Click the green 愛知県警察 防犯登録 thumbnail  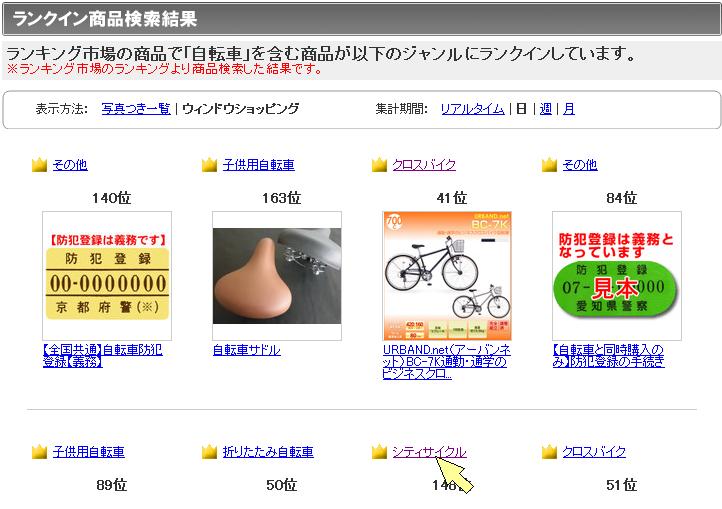[x=617, y=276]
